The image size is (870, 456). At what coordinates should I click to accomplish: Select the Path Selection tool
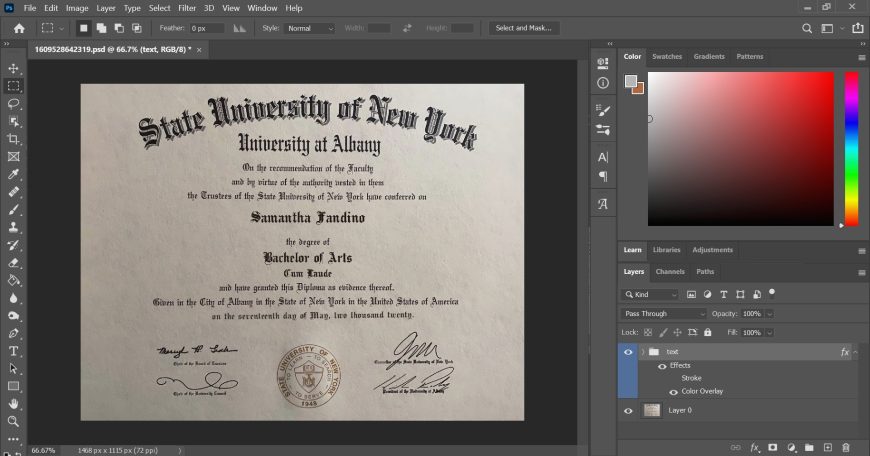(x=13, y=369)
